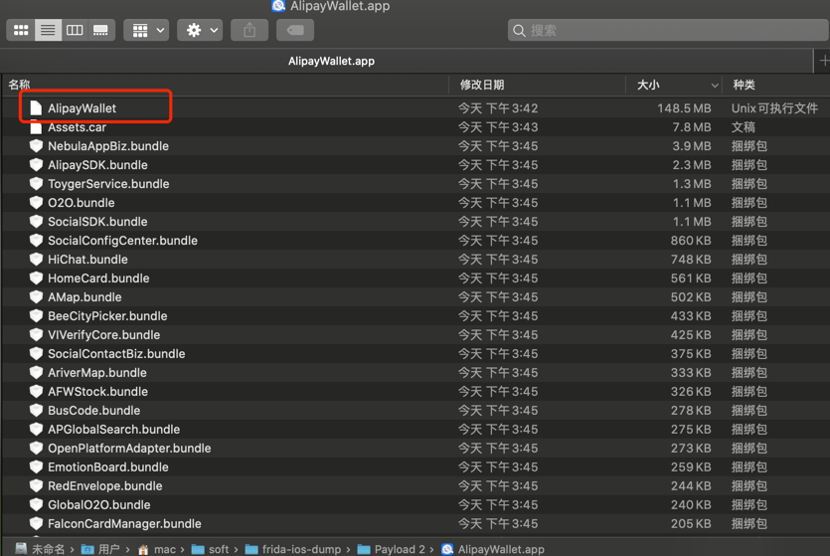Select AlipayWallet executable file icon
Image resolution: width=830 pixels, height=556 pixels.
36,108
